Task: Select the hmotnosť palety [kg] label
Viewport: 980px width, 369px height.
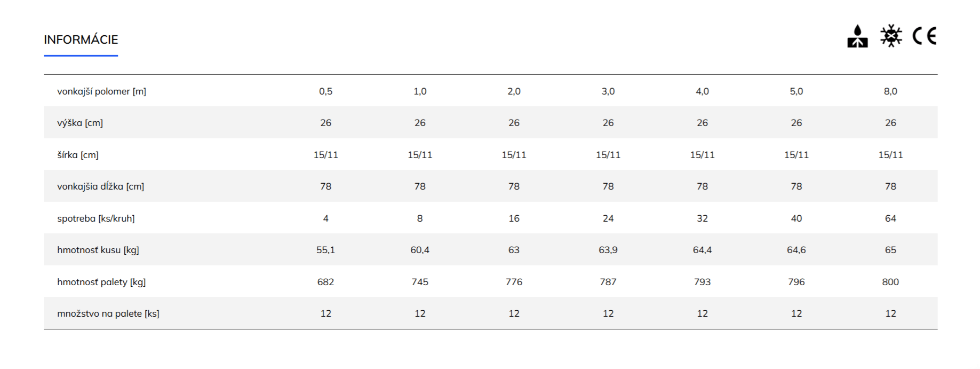Action: tap(101, 282)
